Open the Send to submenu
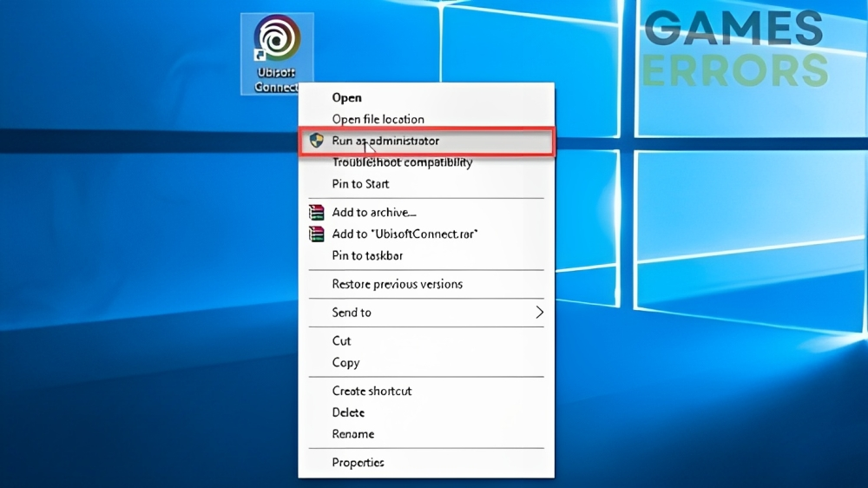Image resolution: width=868 pixels, height=488 pixels. pos(426,313)
